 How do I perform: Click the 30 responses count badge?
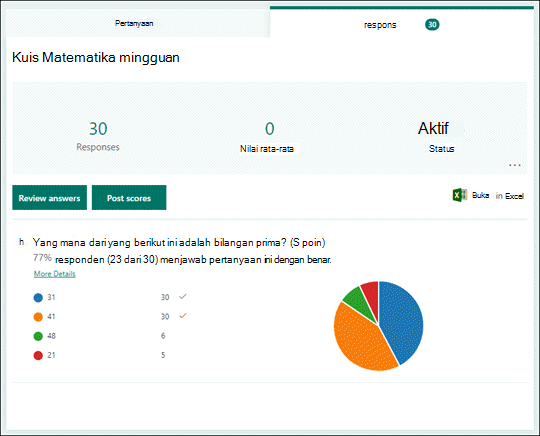point(432,24)
